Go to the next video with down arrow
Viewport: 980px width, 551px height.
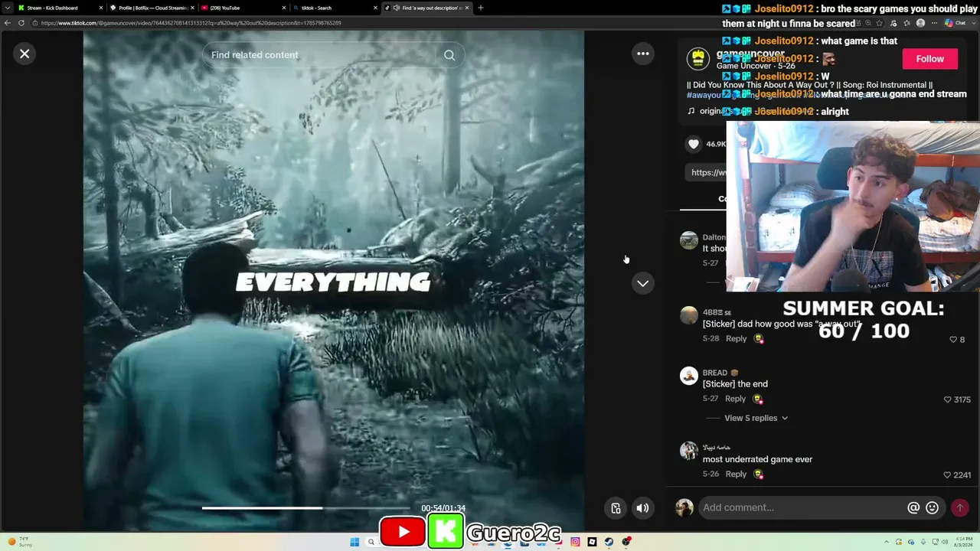(x=643, y=283)
